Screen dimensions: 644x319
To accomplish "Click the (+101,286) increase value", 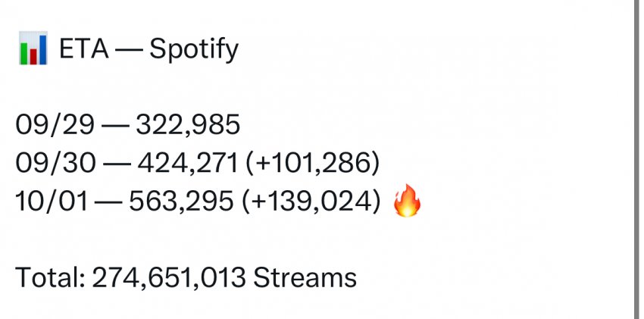I will [x=313, y=163].
